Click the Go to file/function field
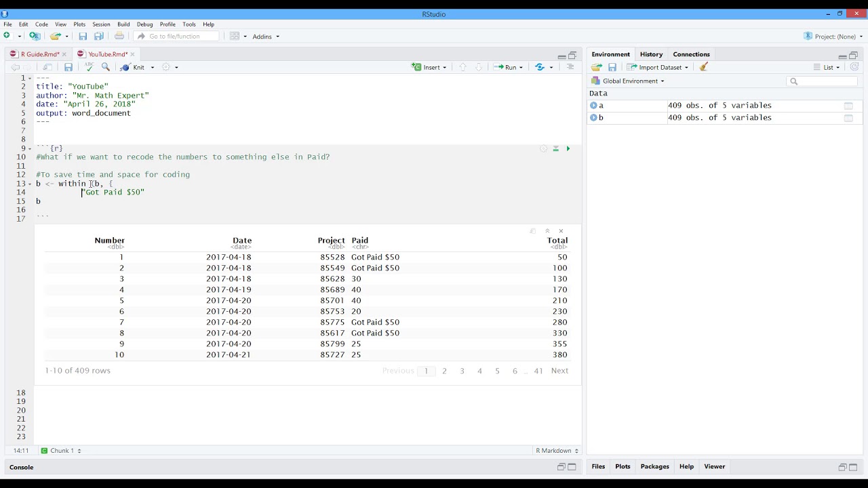 178,37
